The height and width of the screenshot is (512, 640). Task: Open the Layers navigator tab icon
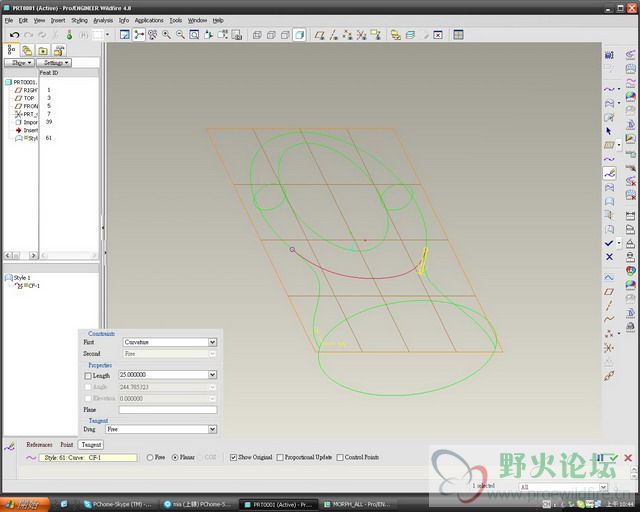click(27, 51)
